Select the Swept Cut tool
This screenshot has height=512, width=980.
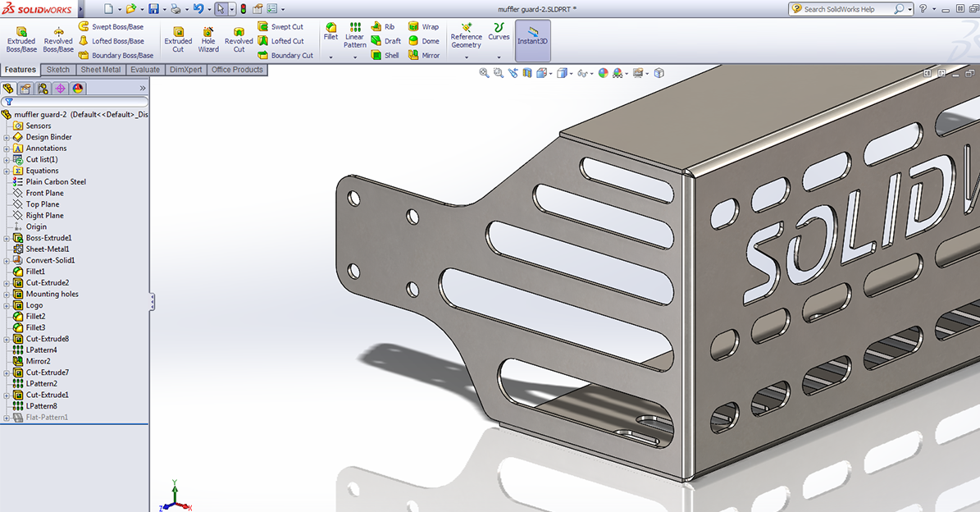click(283, 25)
